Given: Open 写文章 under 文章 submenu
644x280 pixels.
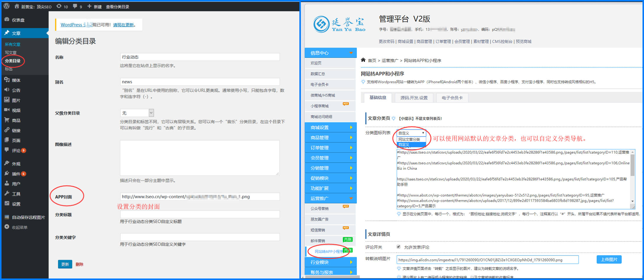Looking at the screenshot, I should pos(11,53).
